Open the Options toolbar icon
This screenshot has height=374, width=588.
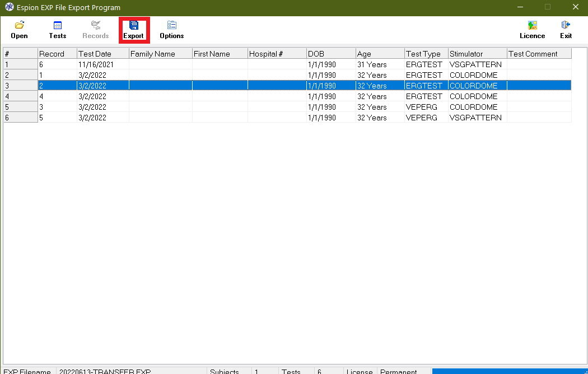coord(172,25)
